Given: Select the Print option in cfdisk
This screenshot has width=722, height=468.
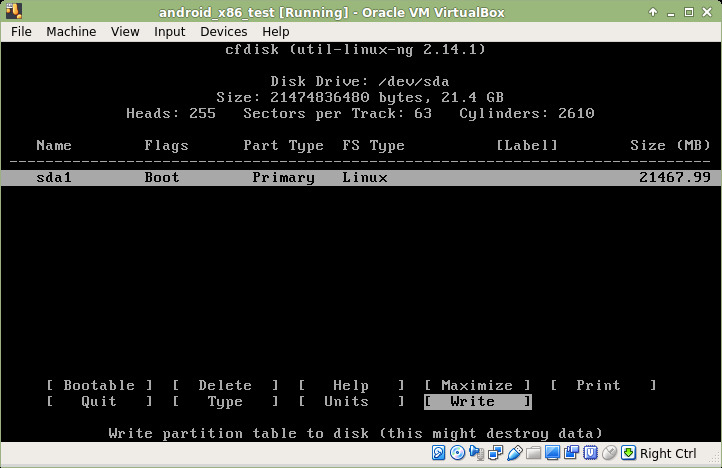Looking at the screenshot, I should click(603, 385).
